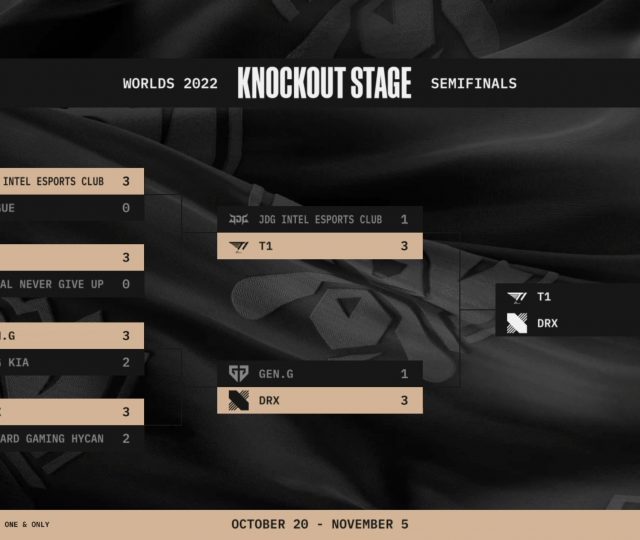Select the JDG Intel Esports Club semifinal team name
The width and height of the screenshot is (640, 540).
click(320, 220)
